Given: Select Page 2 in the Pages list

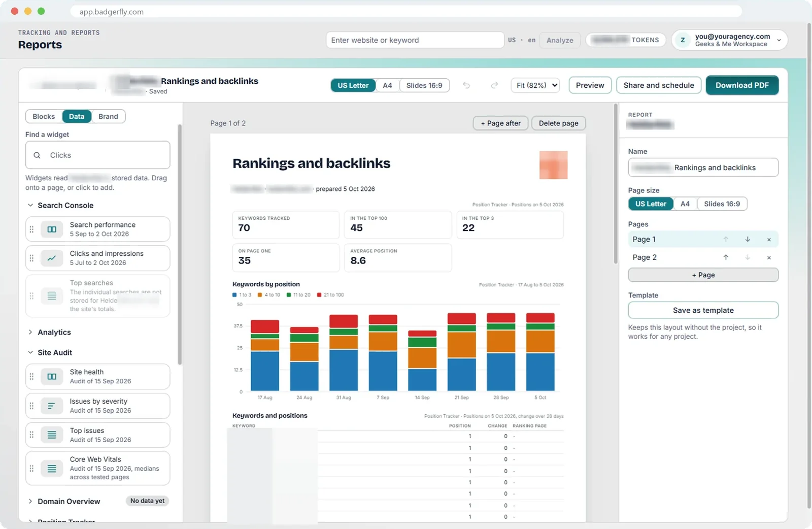Looking at the screenshot, I should coord(703,257).
